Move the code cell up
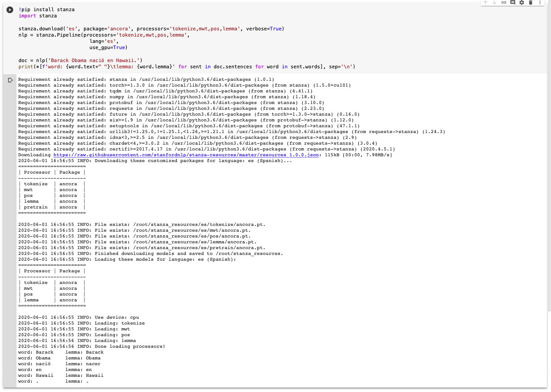The height and width of the screenshot is (392, 551). (x=485, y=4)
